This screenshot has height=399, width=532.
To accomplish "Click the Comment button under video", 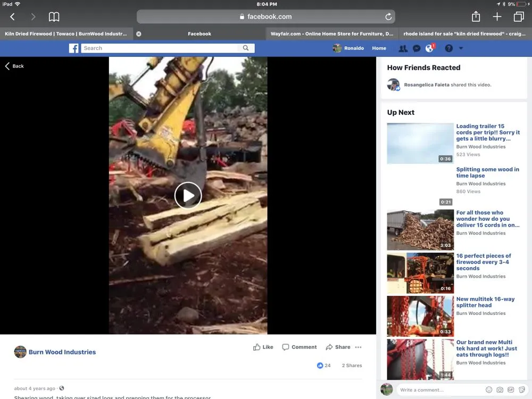I will (x=299, y=347).
